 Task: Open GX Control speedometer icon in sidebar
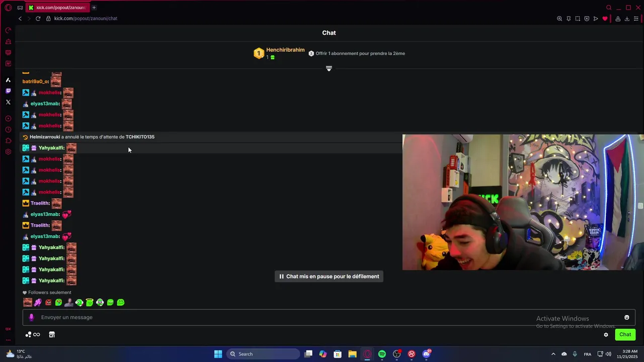(8, 30)
